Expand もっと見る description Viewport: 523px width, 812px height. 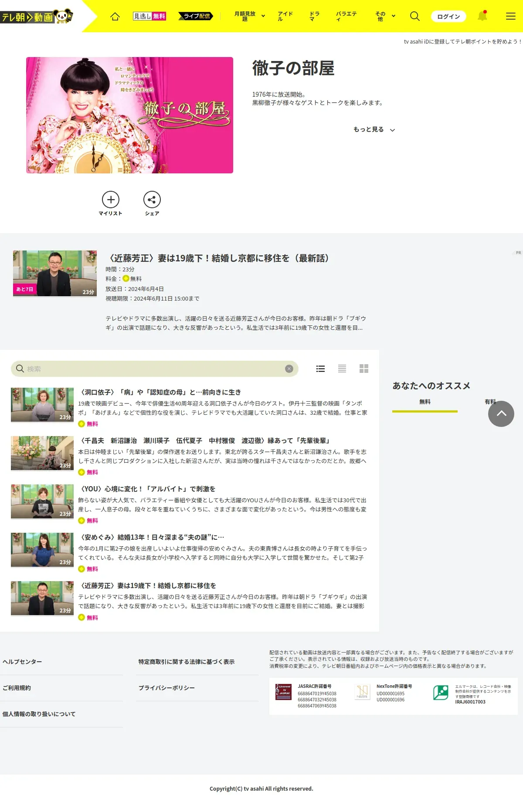coord(374,129)
